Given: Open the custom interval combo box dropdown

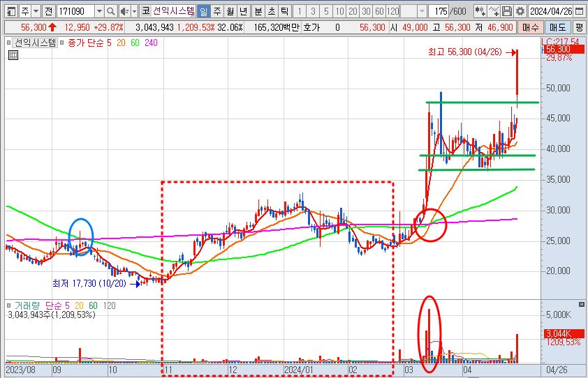Looking at the screenshot, I should (x=422, y=12).
